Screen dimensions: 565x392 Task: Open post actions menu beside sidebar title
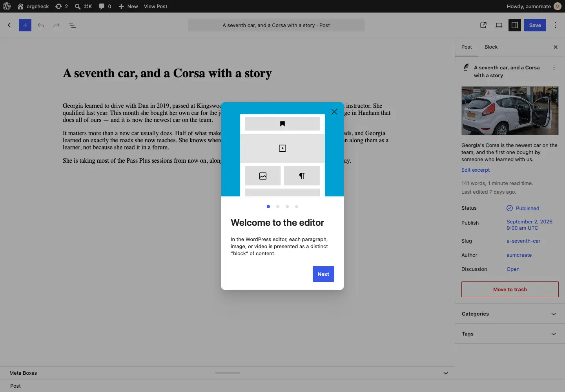(554, 67)
